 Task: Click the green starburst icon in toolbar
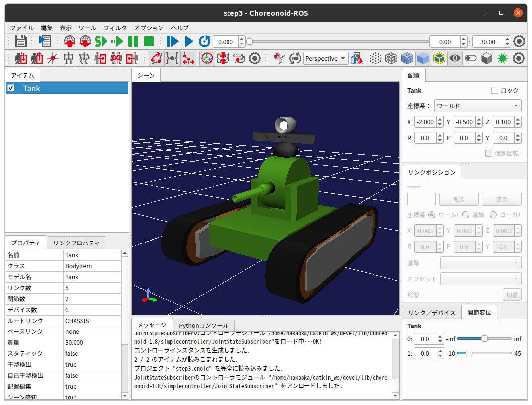tap(503, 59)
